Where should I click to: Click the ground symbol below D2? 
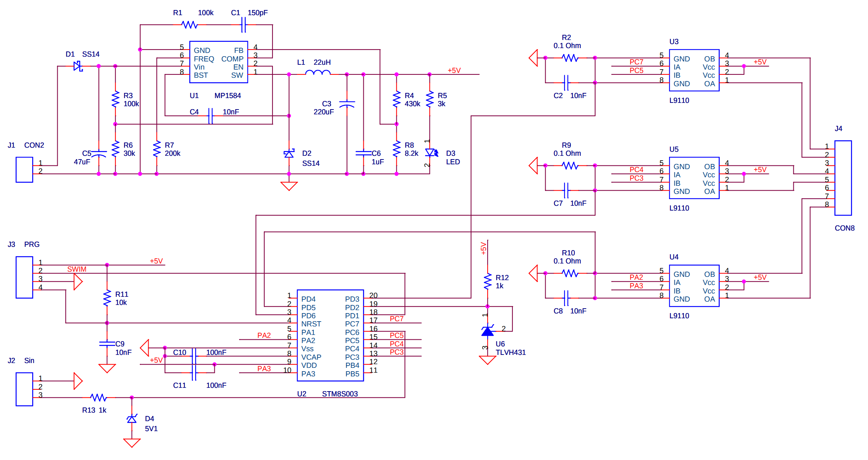[x=289, y=186]
